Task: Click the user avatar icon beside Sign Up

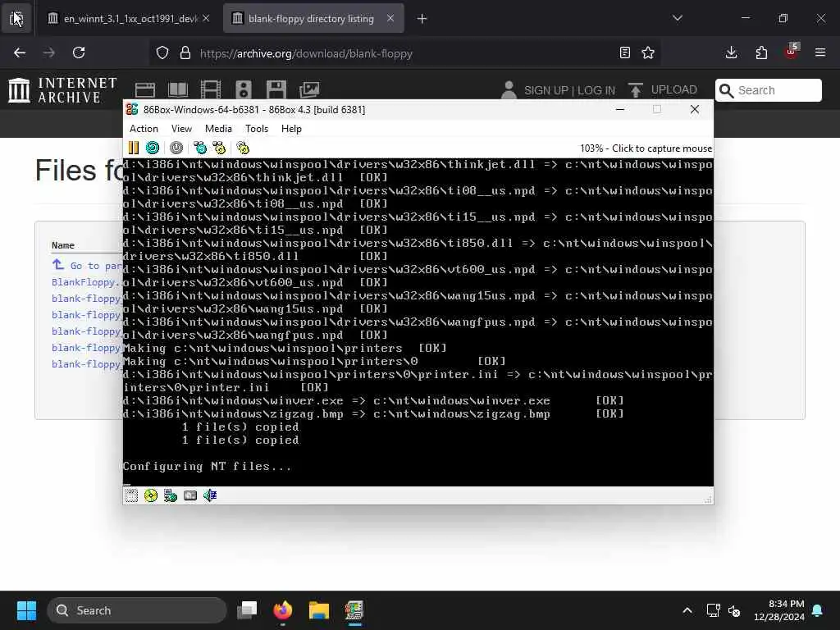Action: (x=509, y=90)
